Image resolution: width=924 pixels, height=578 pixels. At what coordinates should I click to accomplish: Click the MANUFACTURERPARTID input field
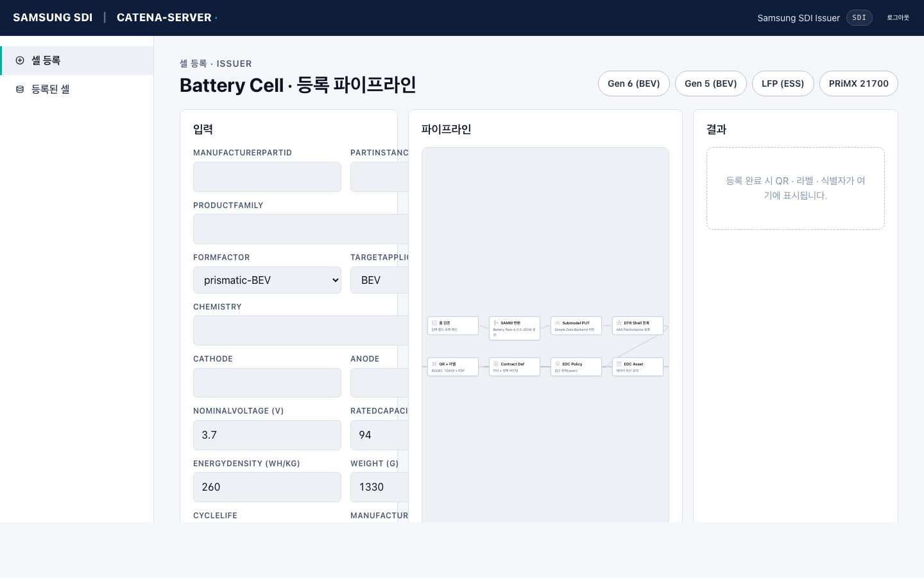(x=267, y=177)
